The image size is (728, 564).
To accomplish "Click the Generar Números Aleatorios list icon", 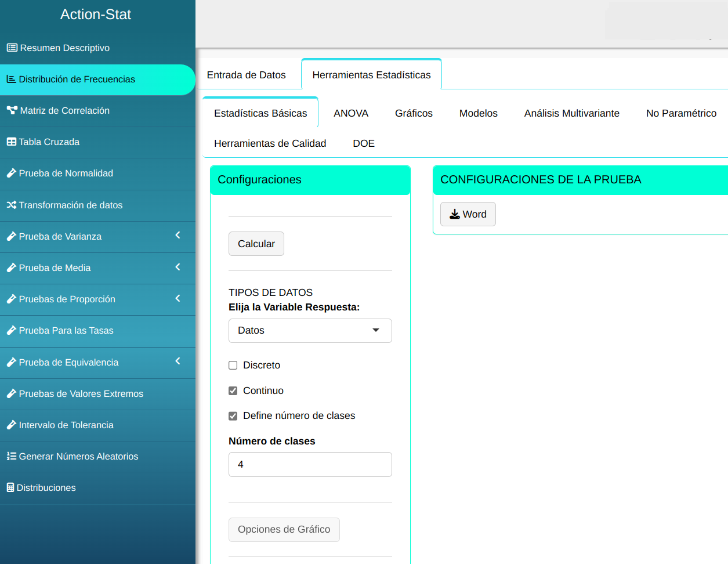I will (12, 456).
